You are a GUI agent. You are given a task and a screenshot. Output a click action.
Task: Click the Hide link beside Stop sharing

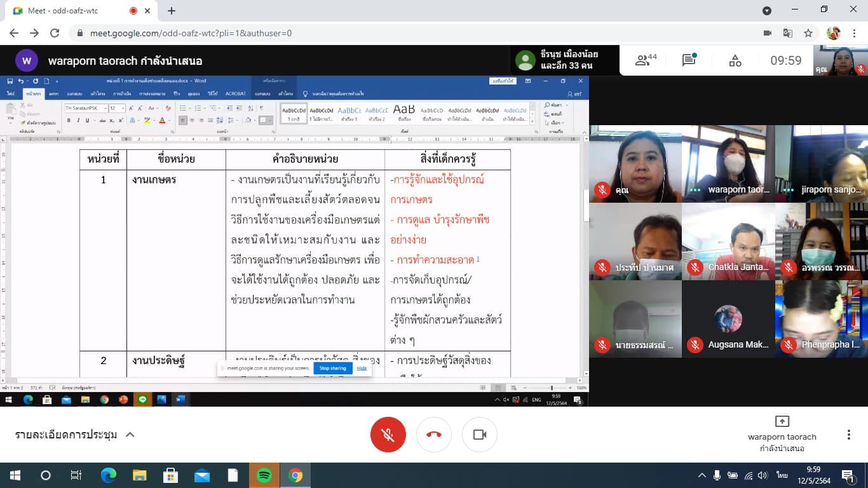pyautogui.click(x=362, y=368)
